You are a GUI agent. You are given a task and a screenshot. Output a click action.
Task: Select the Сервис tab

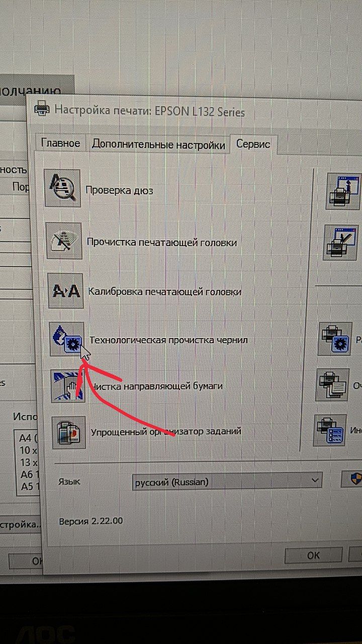coord(253,144)
